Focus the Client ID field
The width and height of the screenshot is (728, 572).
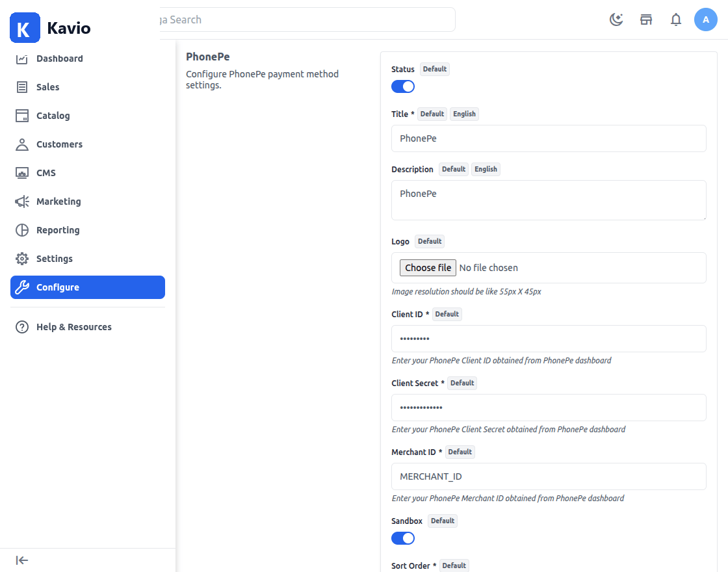(x=549, y=339)
